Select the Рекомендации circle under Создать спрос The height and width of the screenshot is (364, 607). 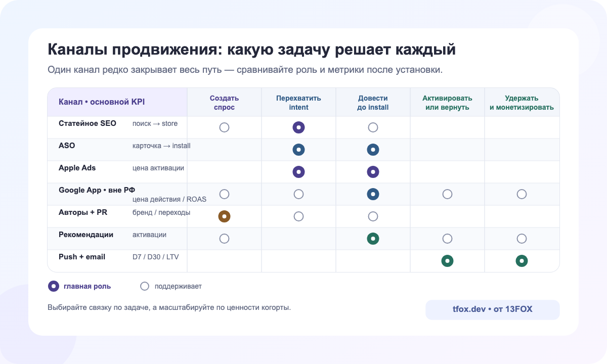pyautogui.click(x=225, y=239)
